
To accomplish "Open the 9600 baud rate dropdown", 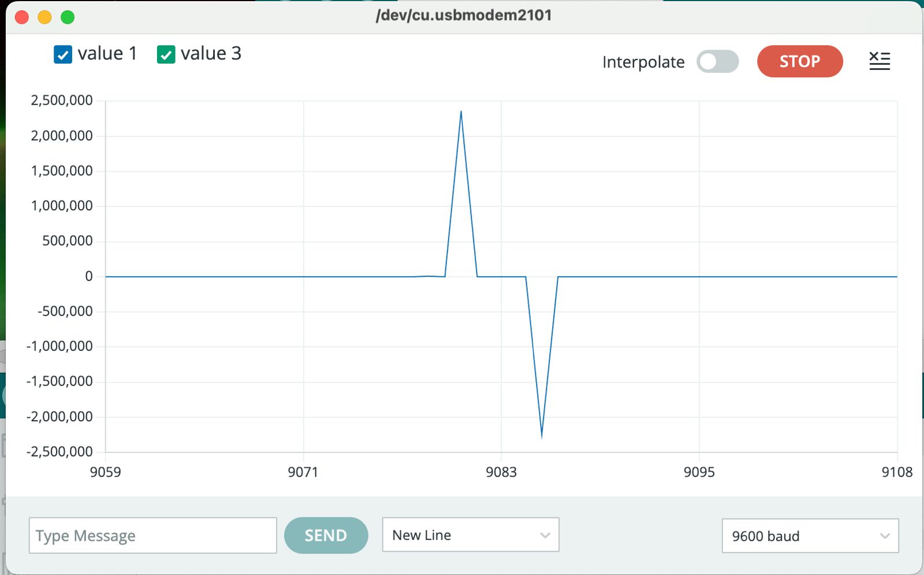I will 810,536.
